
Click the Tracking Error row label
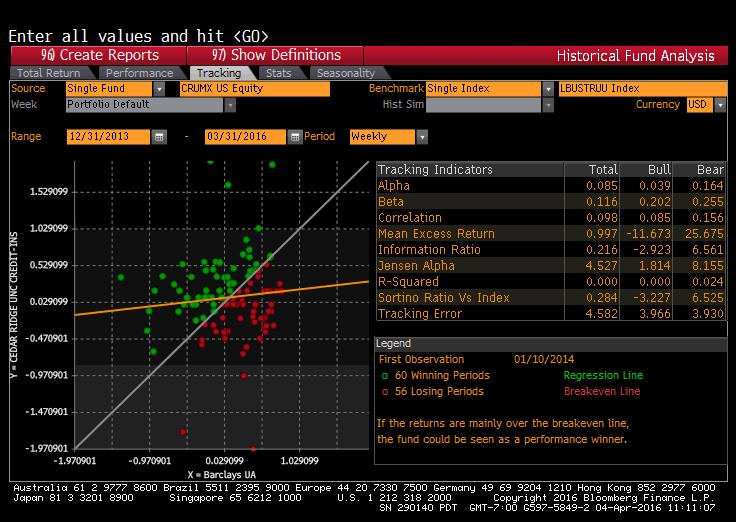pos(420,314)
